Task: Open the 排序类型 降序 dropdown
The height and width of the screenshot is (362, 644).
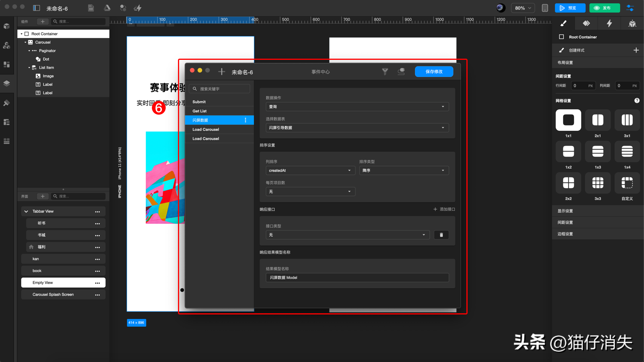Action: pyautogui.click(x=404, y=170)
